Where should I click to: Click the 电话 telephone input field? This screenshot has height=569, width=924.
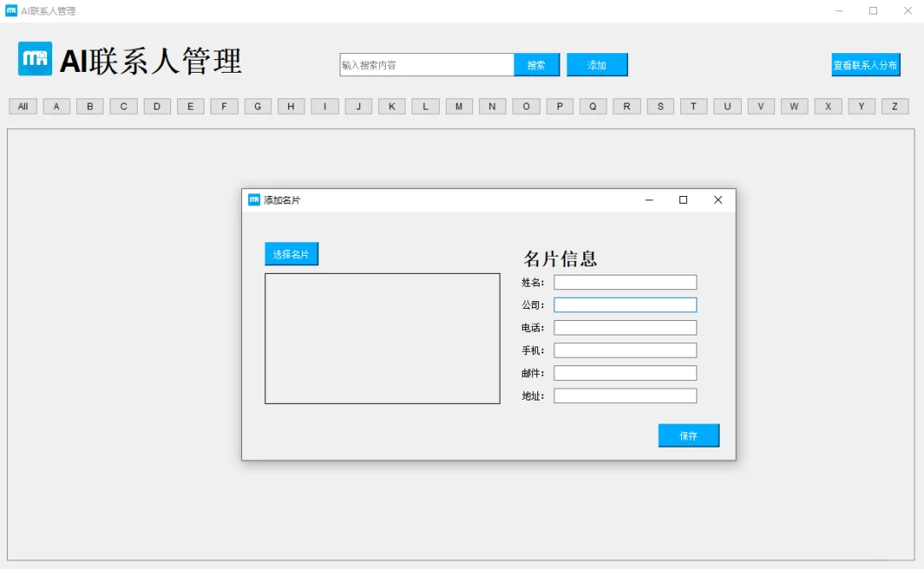tap(625, 327)
